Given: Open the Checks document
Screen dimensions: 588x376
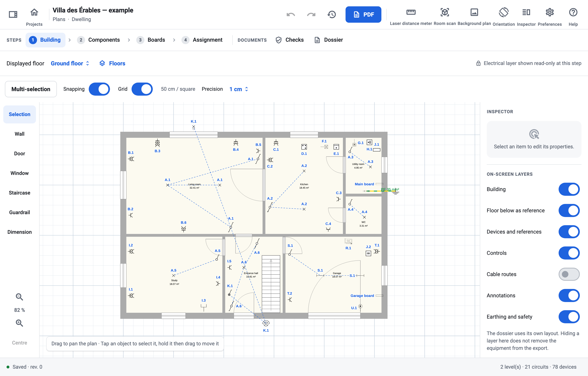Looking at the screenshot, I should click(290, 40).
